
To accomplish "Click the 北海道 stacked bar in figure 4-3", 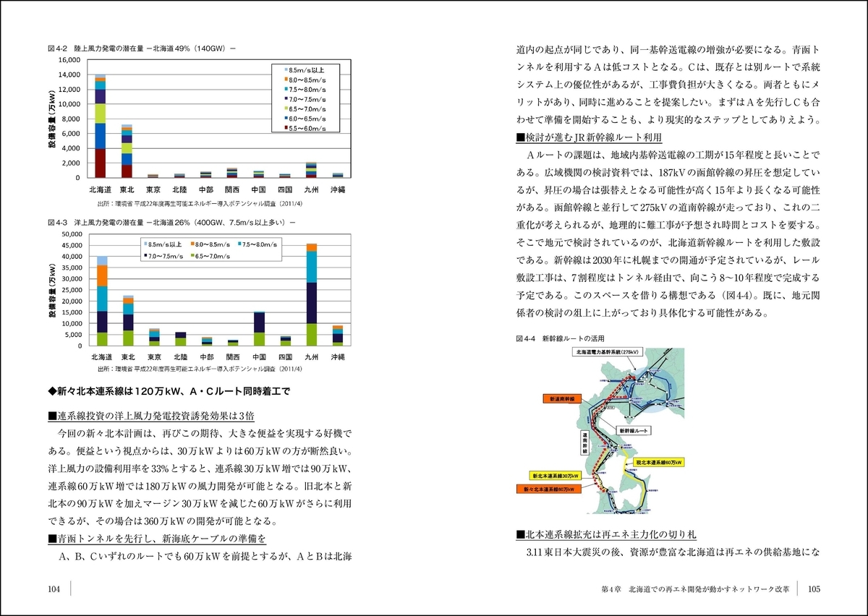I will (x=101, y=301).
